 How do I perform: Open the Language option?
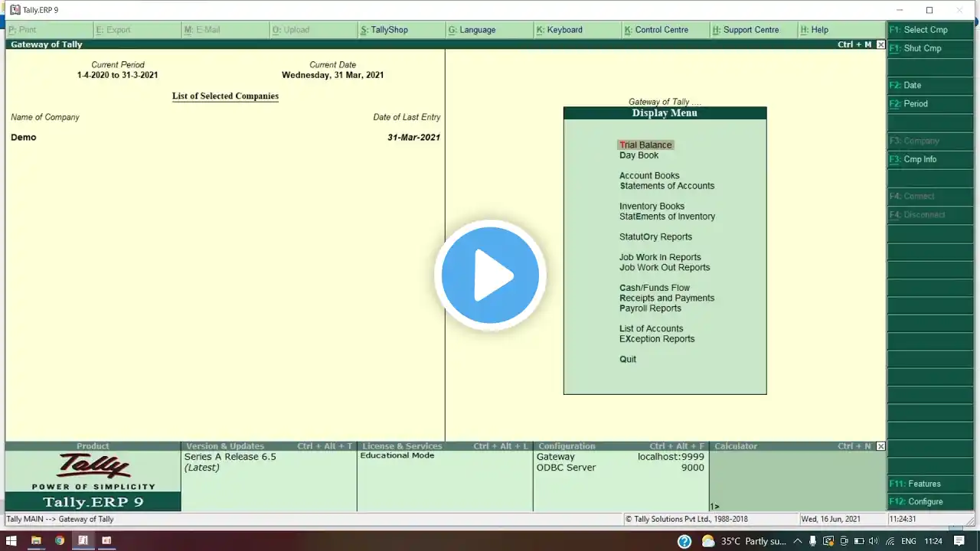(x=489, y=30)
